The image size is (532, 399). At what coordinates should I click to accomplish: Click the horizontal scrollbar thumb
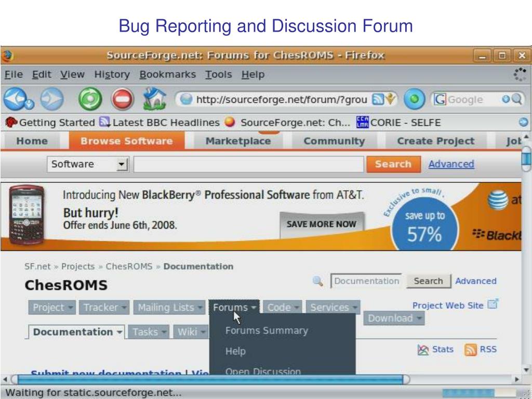[210, 379]
